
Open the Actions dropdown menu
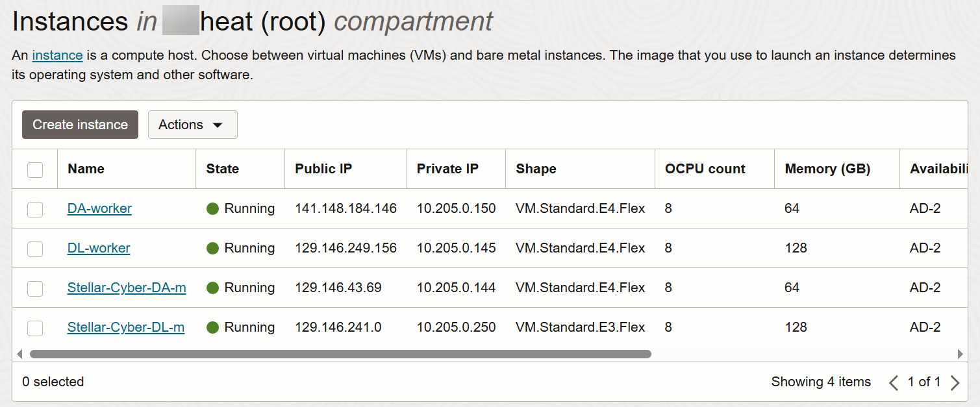(x=192, y=125)
